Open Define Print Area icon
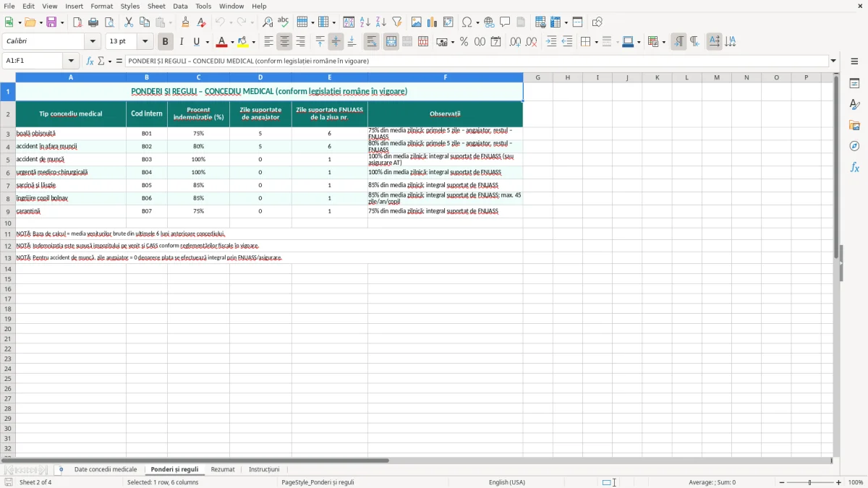This screenshot has height=488, width=868. [540, 22]
